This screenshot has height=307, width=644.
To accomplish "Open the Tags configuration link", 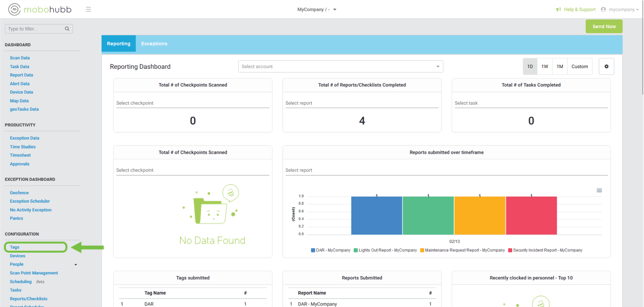I will (15, 247).
